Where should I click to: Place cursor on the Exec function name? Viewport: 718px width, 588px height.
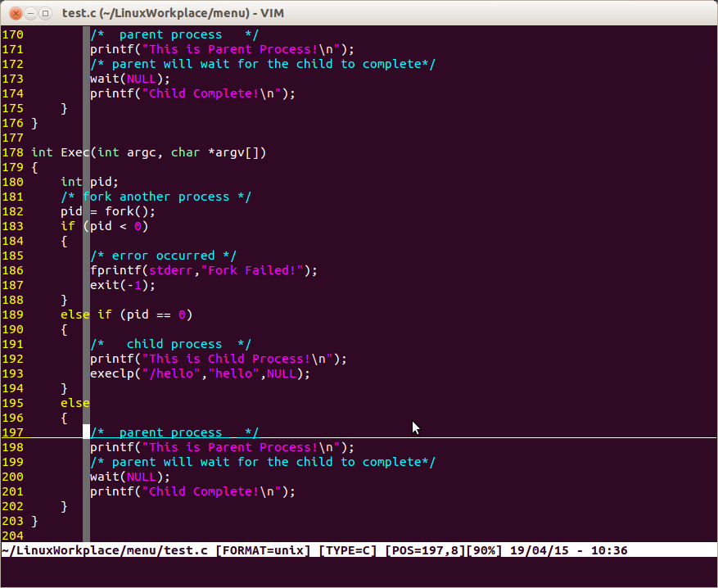coord(75,152)
